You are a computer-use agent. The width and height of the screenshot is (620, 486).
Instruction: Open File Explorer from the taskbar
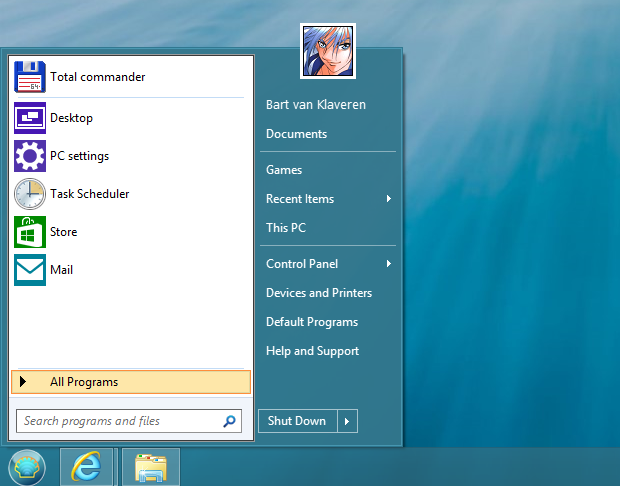pos(150,467)
